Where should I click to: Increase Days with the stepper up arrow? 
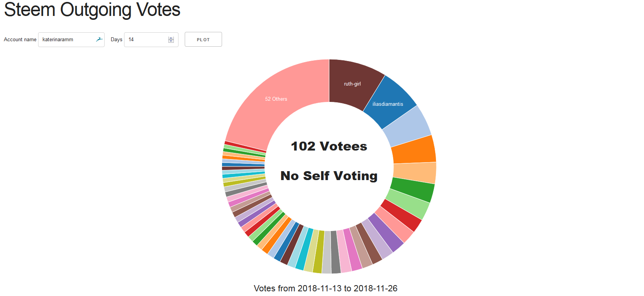coord(171,38)
